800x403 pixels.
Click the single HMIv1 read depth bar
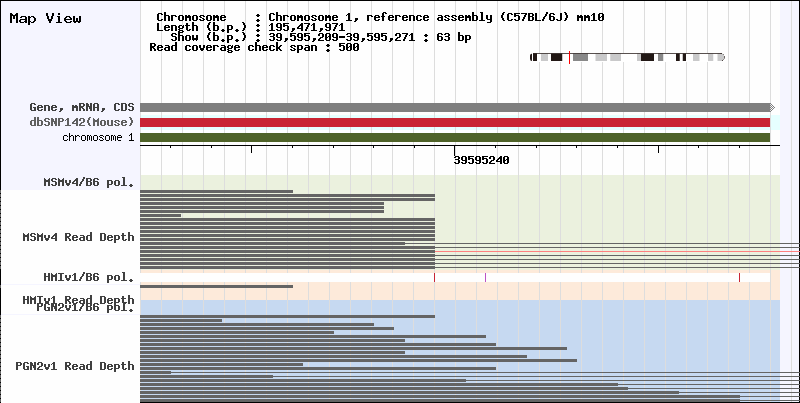click(x=216, y=287)
